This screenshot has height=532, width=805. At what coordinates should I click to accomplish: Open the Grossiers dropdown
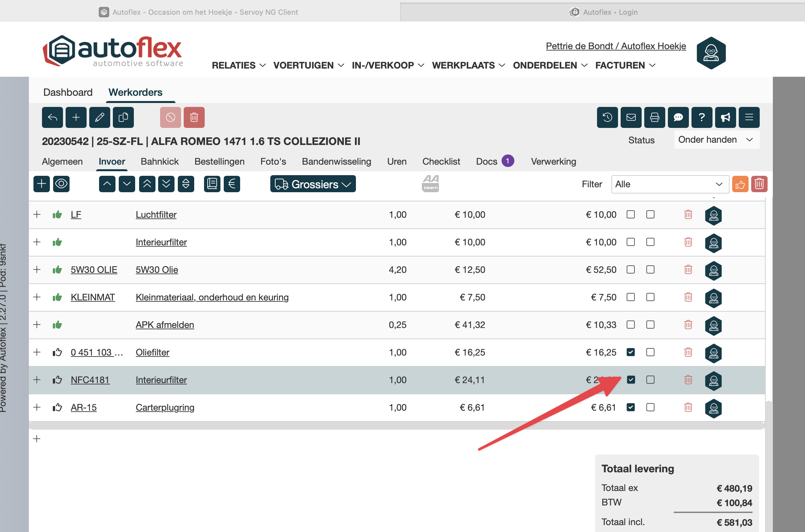313,184
